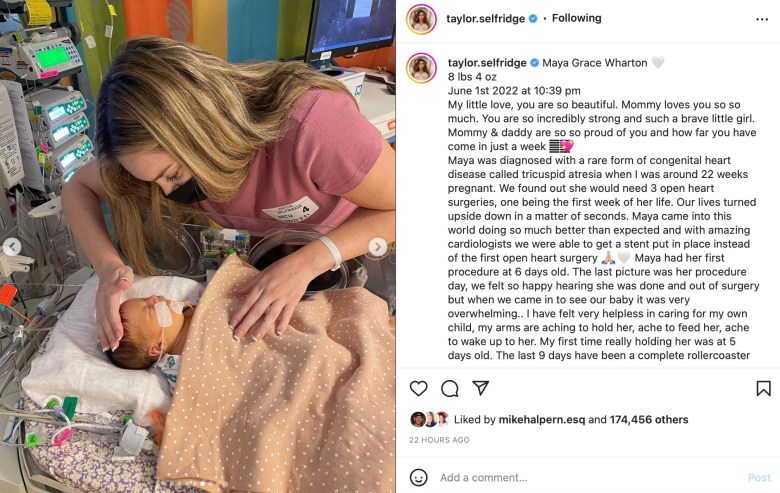This screenshot has height=493, width=780.
Task: Click the Post comment button
Action: [759, 478]
